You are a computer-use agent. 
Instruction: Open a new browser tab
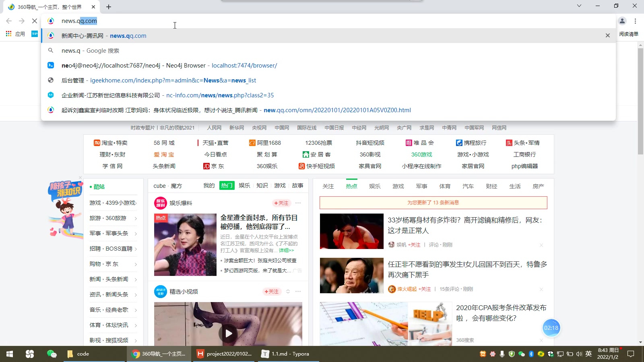point(109,7)
